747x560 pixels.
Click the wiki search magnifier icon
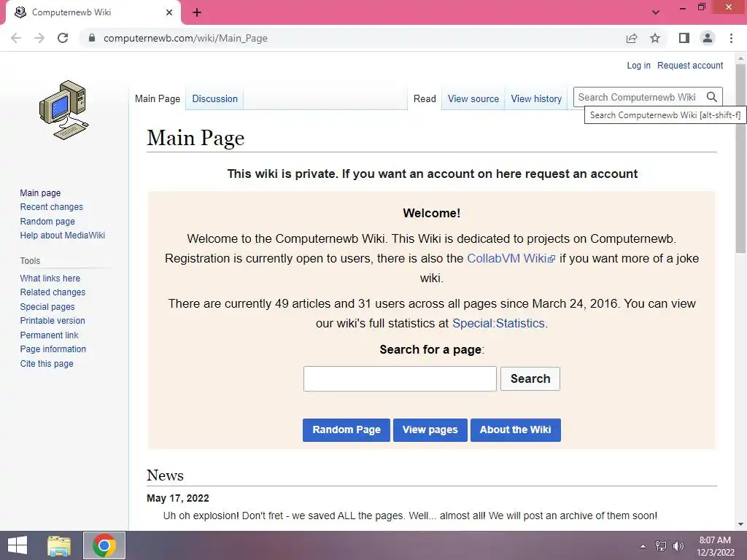pyautogui.click(x=712, y=97)
